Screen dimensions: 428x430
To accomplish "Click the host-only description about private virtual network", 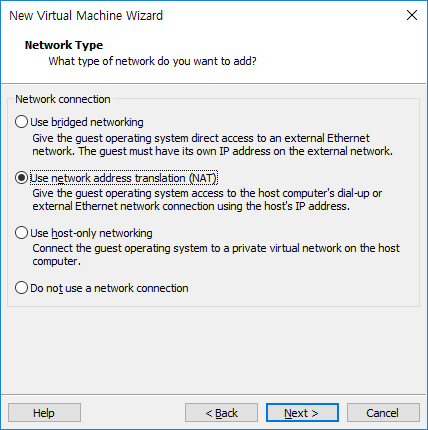I will [x=216, y=255].
